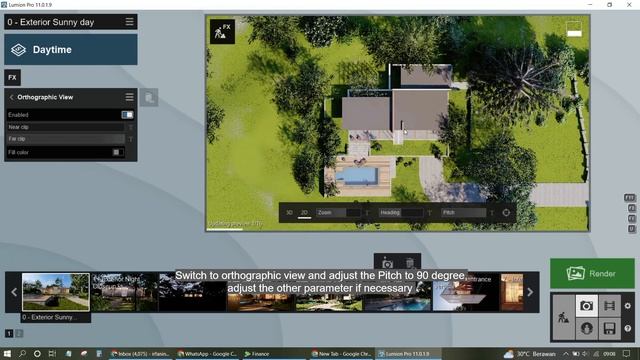Screen dimensions: 640x360
Task: Toggle keyframe marker beside Zoom
Action: coord(367,213)
